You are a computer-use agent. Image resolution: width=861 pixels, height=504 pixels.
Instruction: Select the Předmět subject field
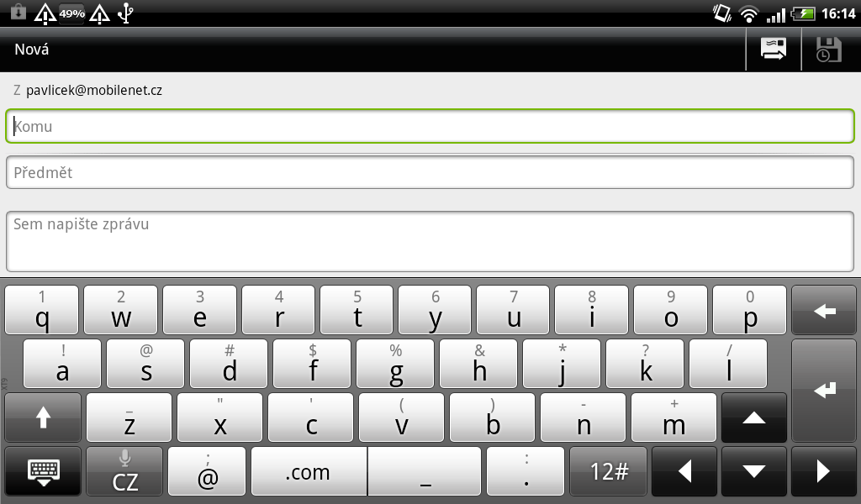(x=430, y=172)
